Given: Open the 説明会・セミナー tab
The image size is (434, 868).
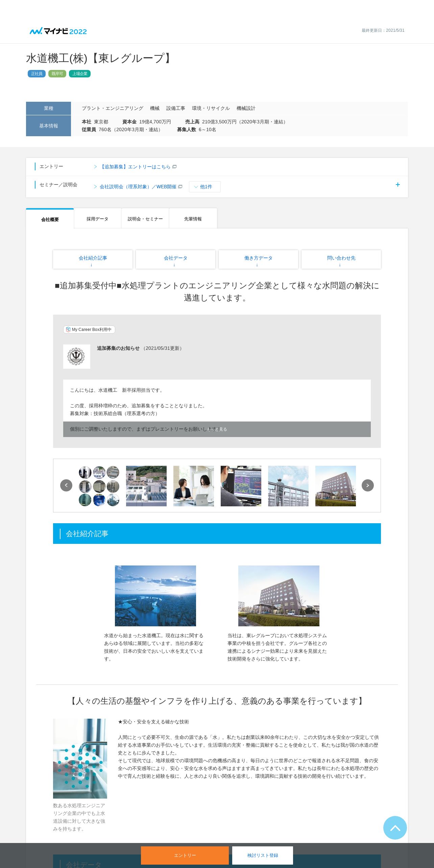Looking at the screenshot, I should 145,219.
